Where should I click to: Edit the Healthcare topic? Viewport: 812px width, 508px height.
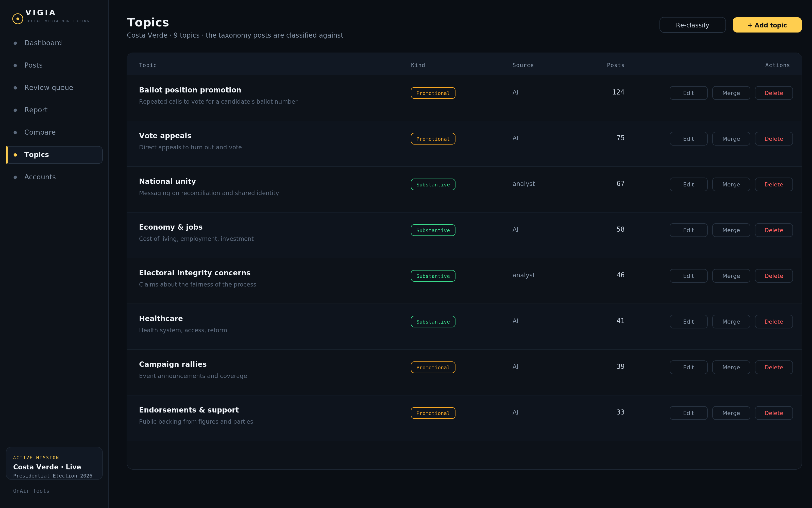(688, 322)
